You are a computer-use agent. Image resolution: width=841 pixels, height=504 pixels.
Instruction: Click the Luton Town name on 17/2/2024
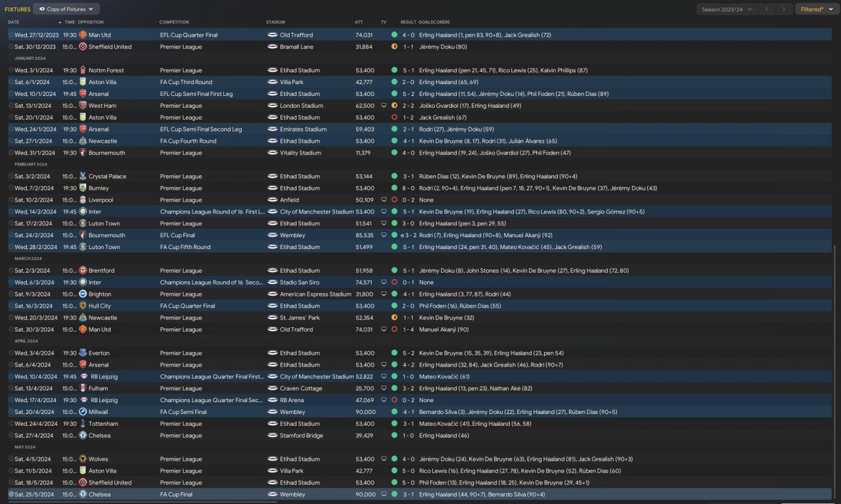104,223
